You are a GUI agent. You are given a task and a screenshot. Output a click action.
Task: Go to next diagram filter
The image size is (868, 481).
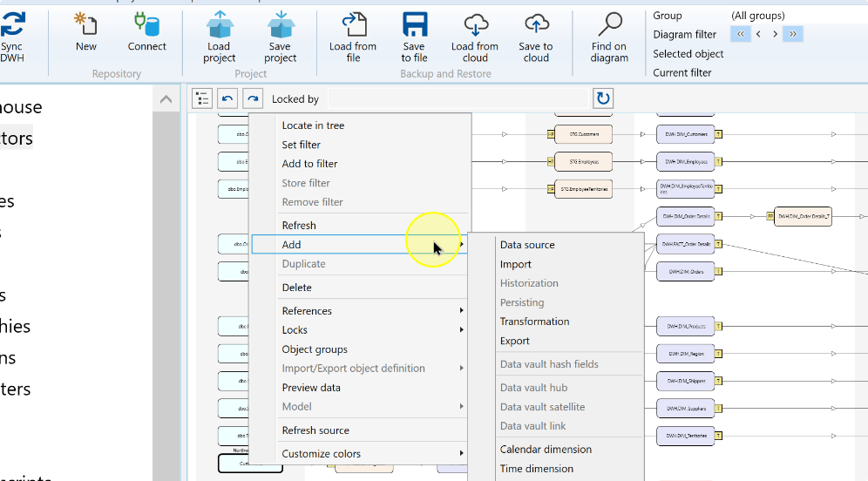pos(775,34)
